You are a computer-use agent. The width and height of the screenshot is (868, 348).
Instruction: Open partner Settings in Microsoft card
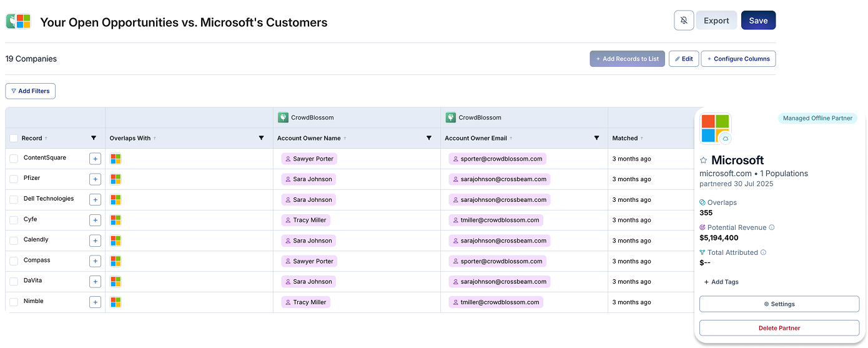(x=779, y=304)
